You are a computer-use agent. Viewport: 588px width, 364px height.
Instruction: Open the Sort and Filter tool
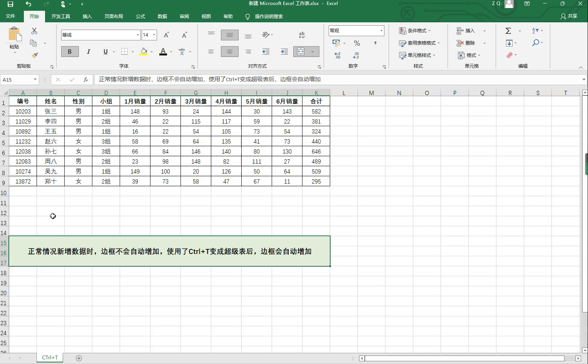536,31
